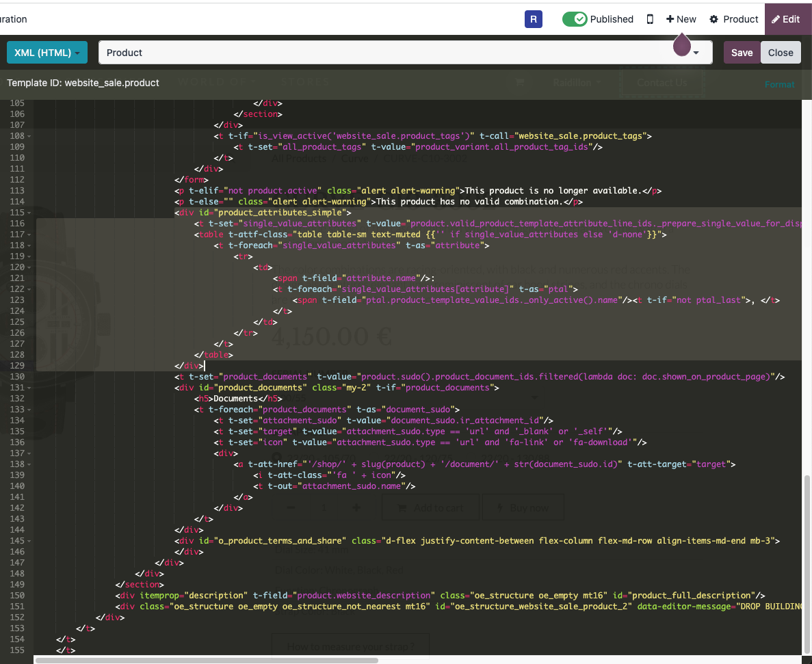Open the XML (HTML) type dropdown
The width and height of the screenshot is (812, 664).
coord(47,53)
